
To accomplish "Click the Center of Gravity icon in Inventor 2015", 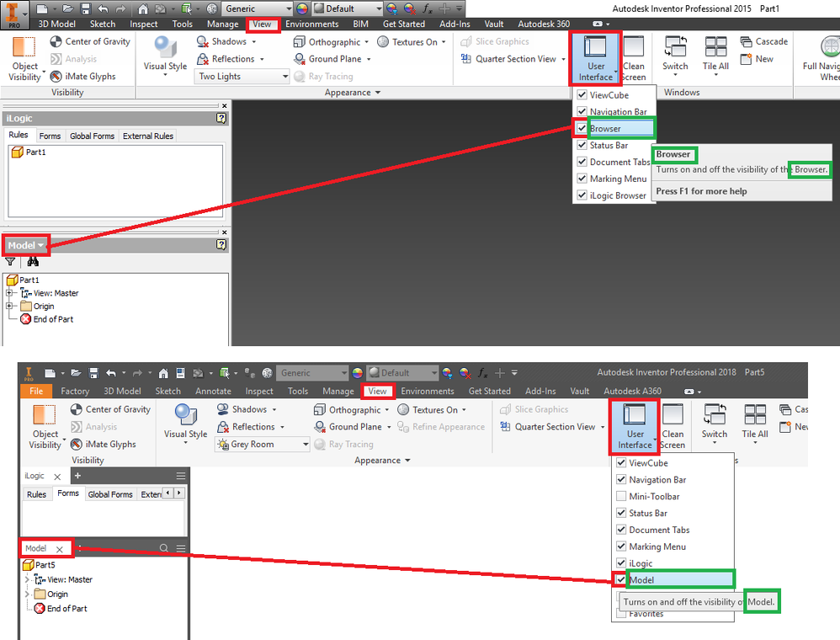I will [x=56, y=41].
